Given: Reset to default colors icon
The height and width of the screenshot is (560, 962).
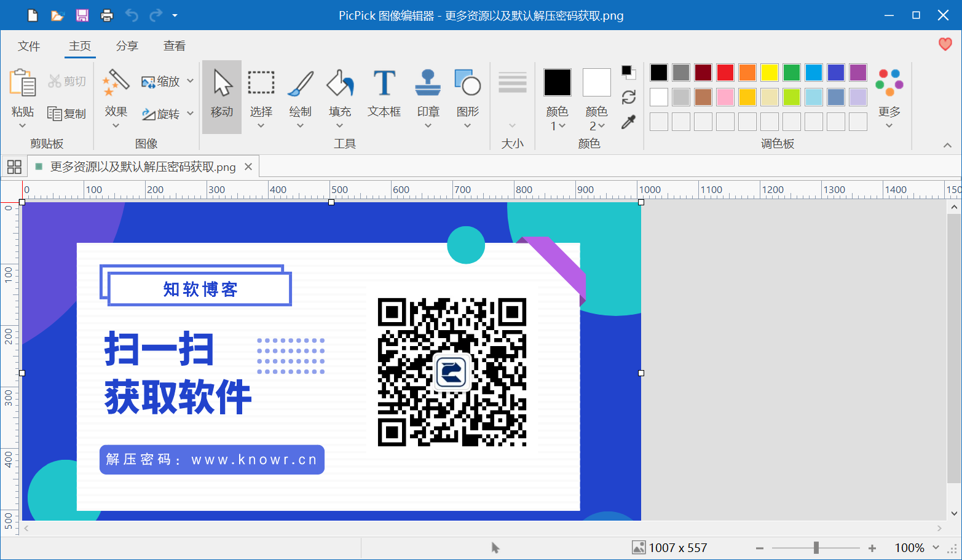Looking at the screenshot, I should point(628,72).
